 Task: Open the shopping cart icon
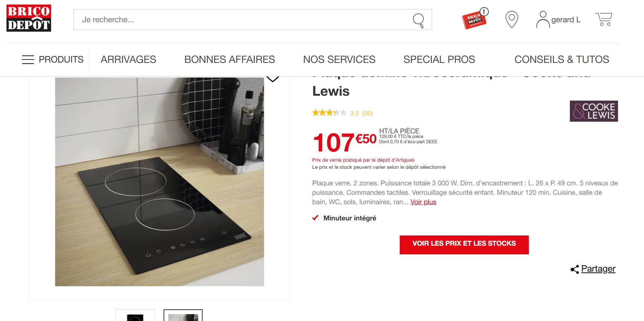(x=604, y=19)
